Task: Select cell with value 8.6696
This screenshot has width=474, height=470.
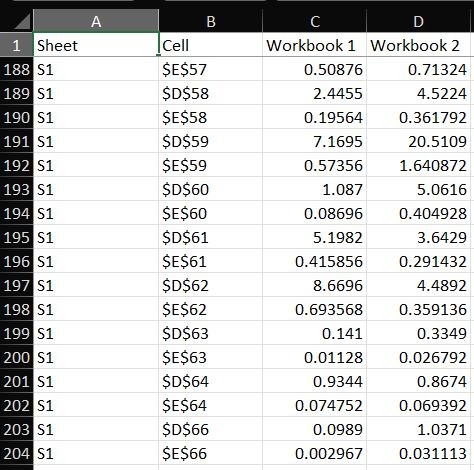Action: click(x=315, y=285)
